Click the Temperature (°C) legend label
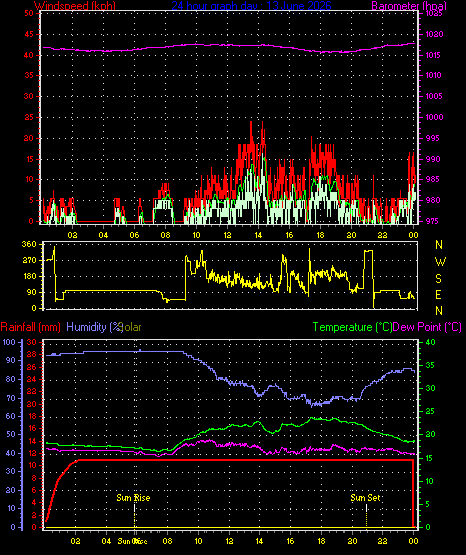 pyautogui.click(x=352, y=327)
